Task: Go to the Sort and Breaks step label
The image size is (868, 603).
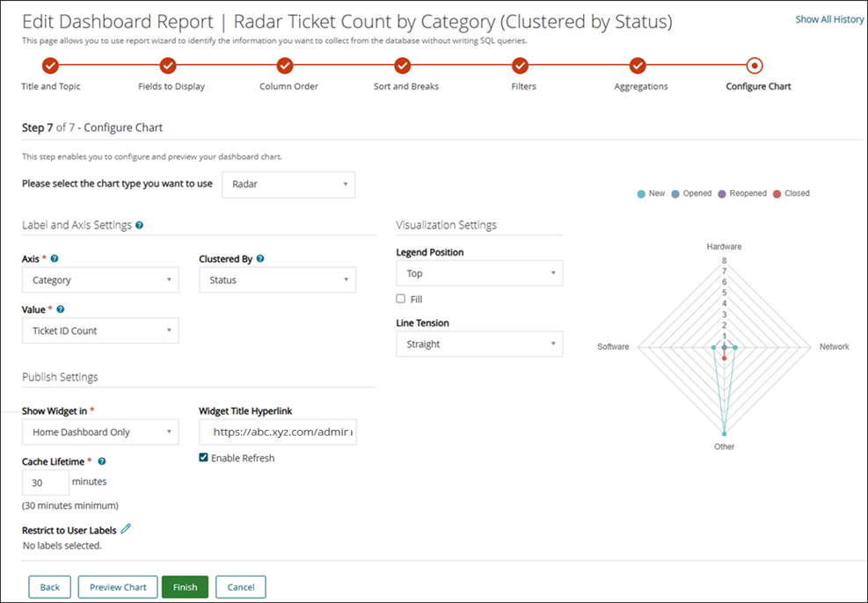Action: (x=406, y=86)
